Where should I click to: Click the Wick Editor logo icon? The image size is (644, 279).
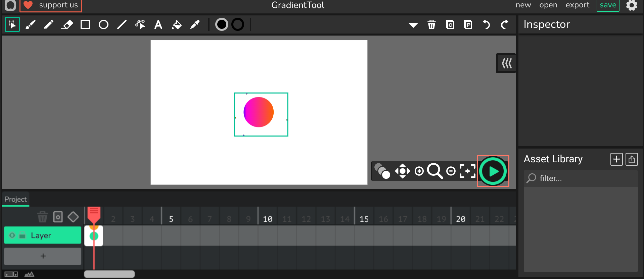click(10, 5)
